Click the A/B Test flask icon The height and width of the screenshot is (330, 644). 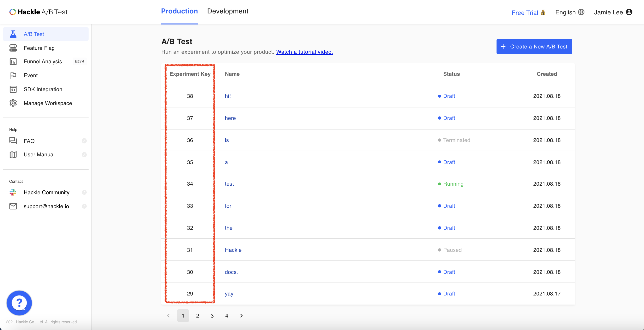(13, 34)
